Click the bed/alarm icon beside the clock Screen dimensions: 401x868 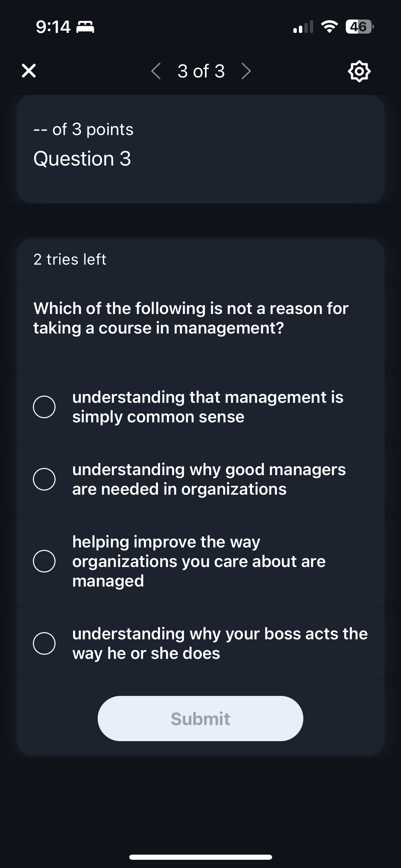(x=85, y=27)
